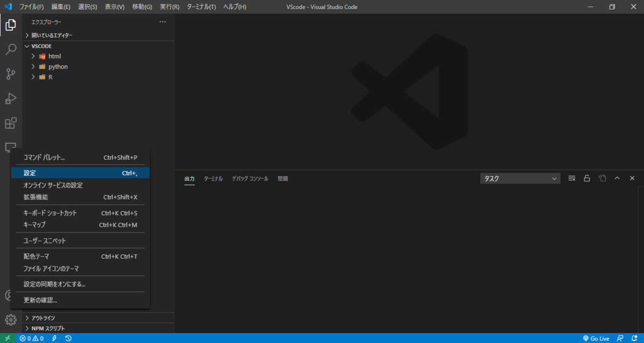This screenshot has height=343, width=644.
Task: Clear the output panel
Action: tap(572, 178)
